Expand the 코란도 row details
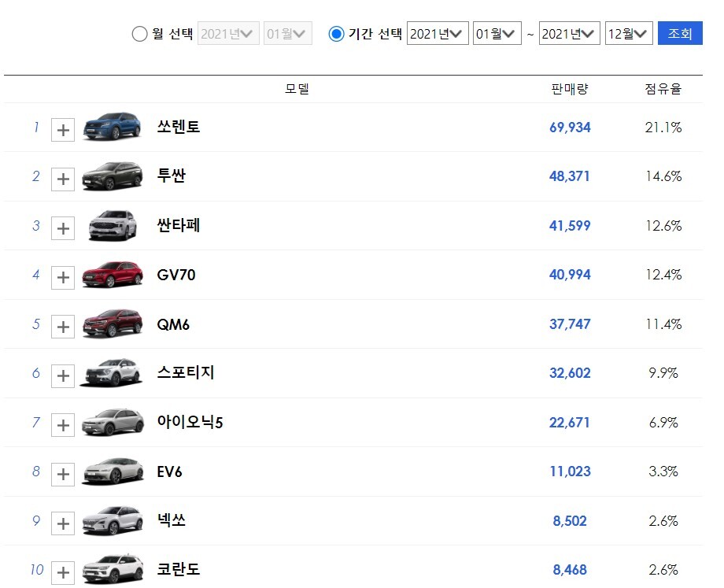The height and width of the screenshot is (588, 724). [63, 573]
